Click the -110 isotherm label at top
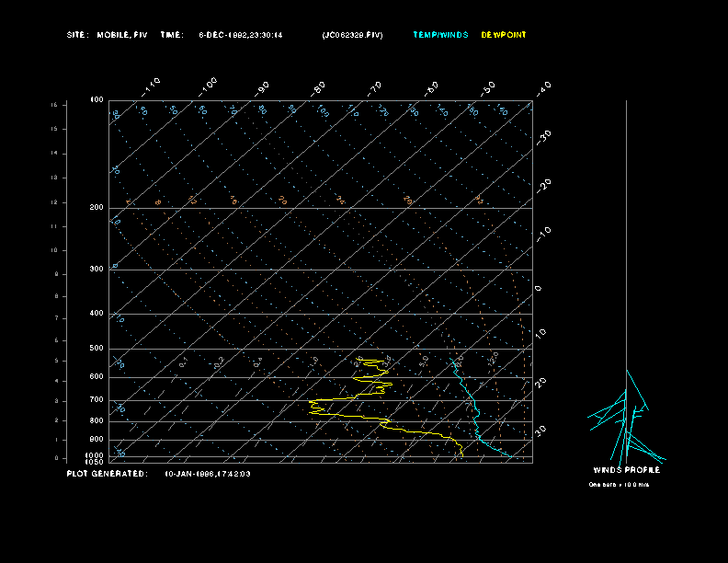The height and width of the screenshot is (563, 728). 151,87
